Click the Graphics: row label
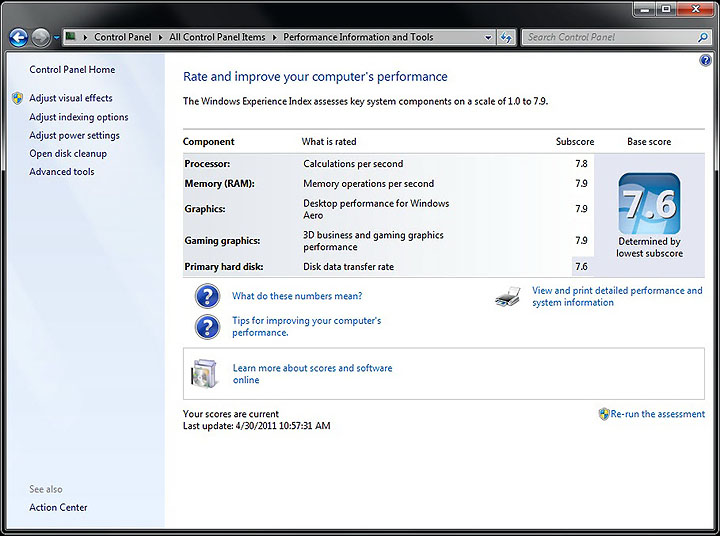720x536 pixels. click(205, 209)
